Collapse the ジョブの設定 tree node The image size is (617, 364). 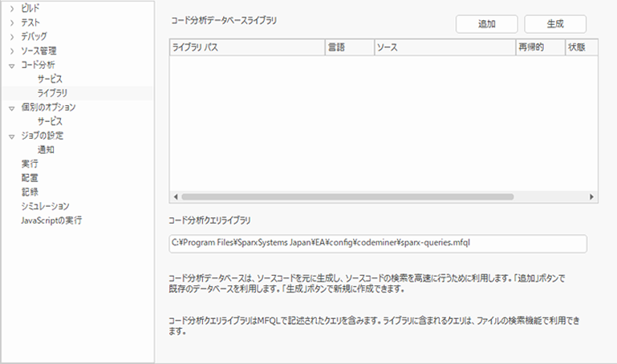(x=11, y=135)
